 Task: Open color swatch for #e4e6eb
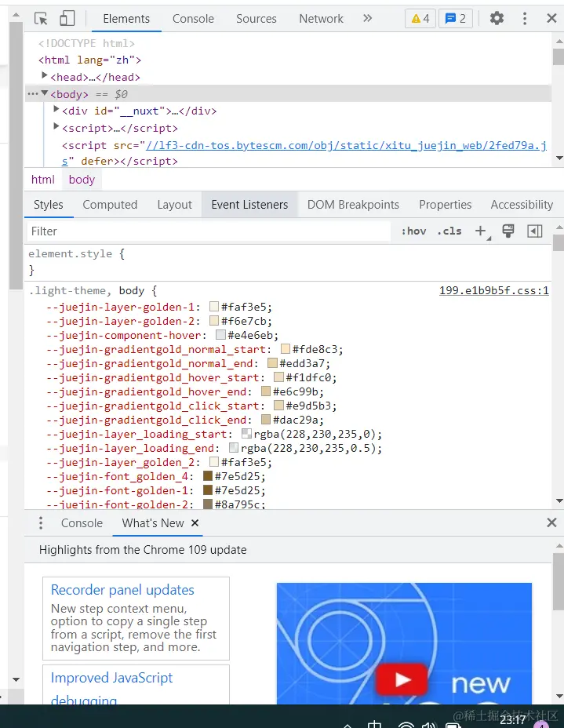pyautogui.click(x=220, y=335)
